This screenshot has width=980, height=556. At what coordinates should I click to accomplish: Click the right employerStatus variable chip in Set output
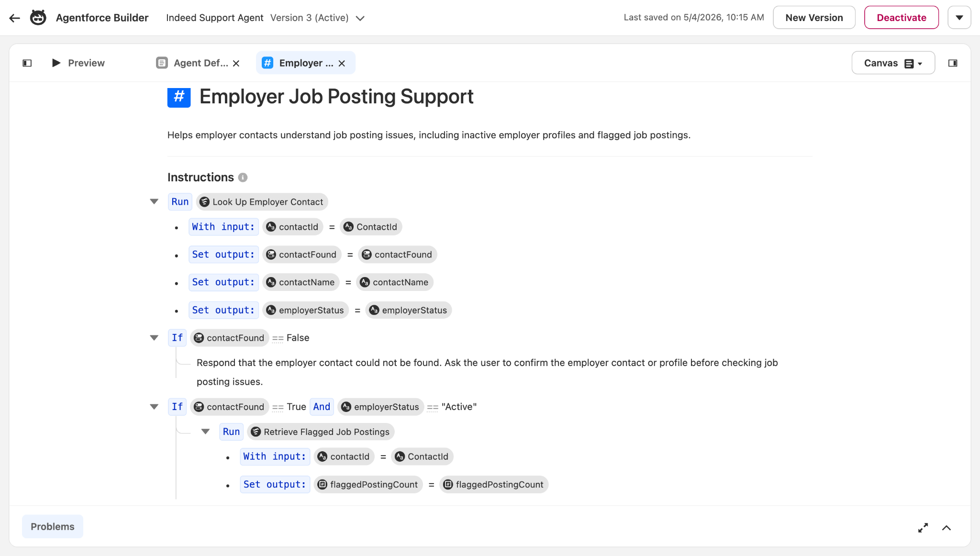(x=409, y=310)
